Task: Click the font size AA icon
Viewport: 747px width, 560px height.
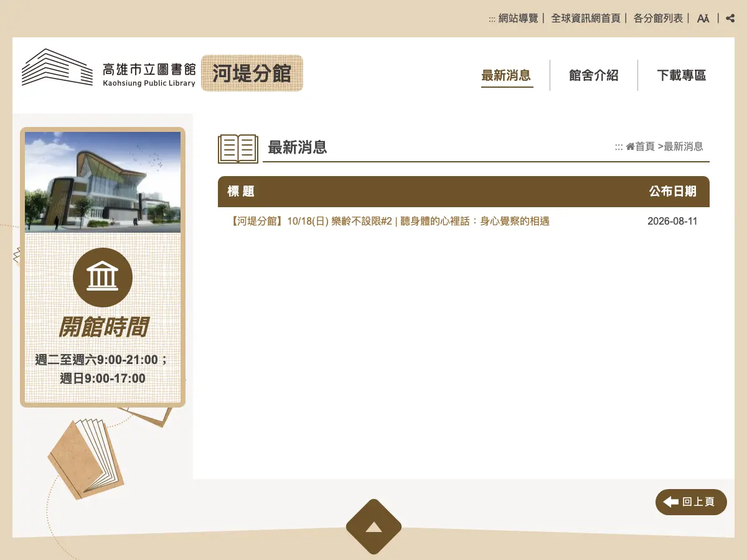Action: [703, 19]
